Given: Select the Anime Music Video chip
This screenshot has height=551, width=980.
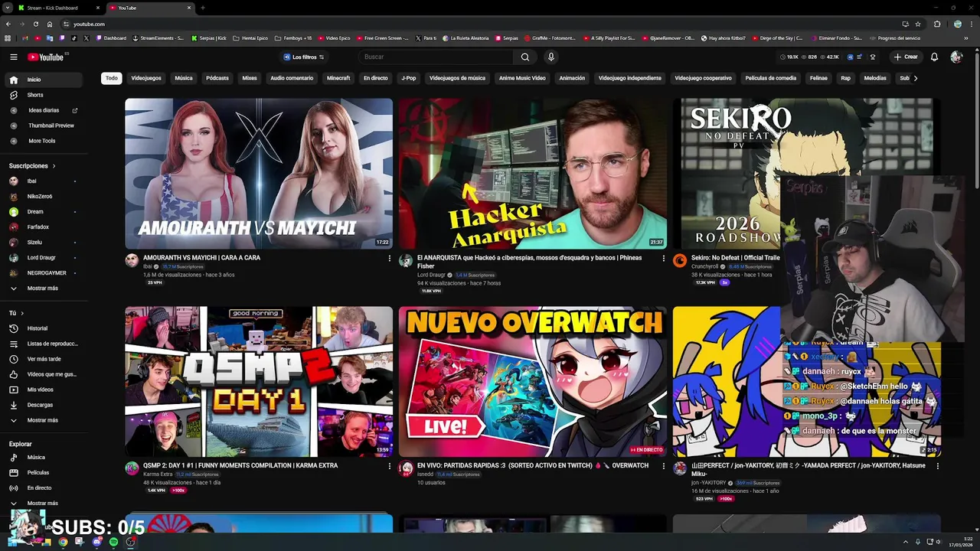Looking at the screenshot, I should tap(522, 78).
